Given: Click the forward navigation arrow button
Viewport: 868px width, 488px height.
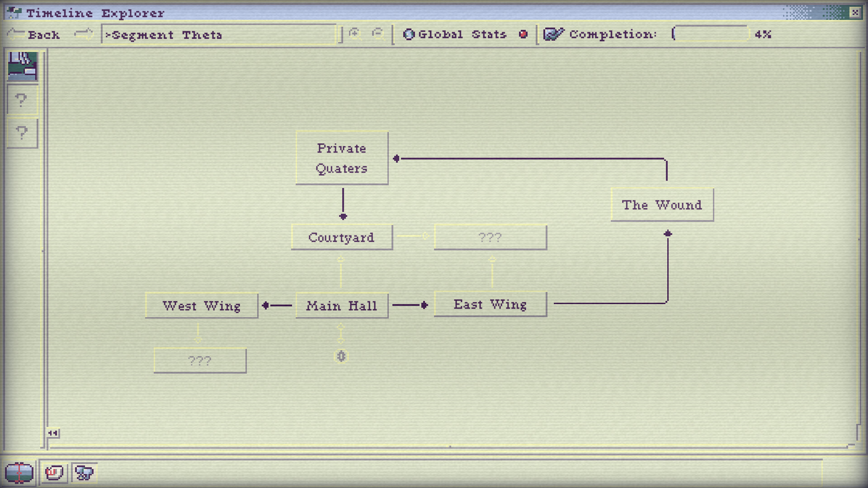Looking at the screenshot, I should tap(83, 34).
